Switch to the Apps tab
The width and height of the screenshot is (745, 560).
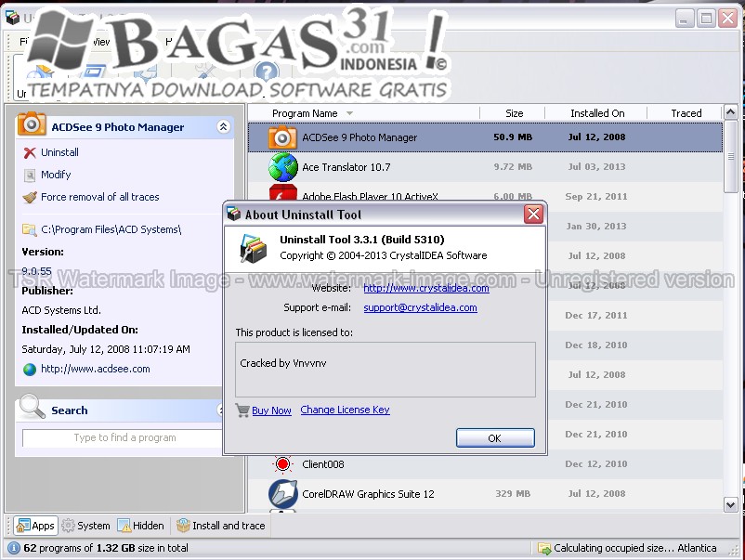(35, 526)
